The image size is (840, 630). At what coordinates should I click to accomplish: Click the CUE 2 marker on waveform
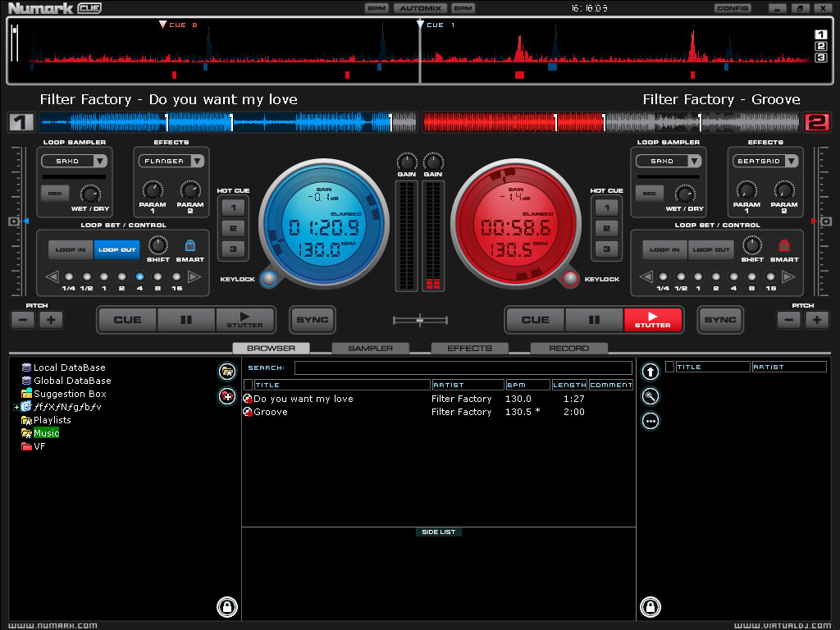(x=163, y=25)
